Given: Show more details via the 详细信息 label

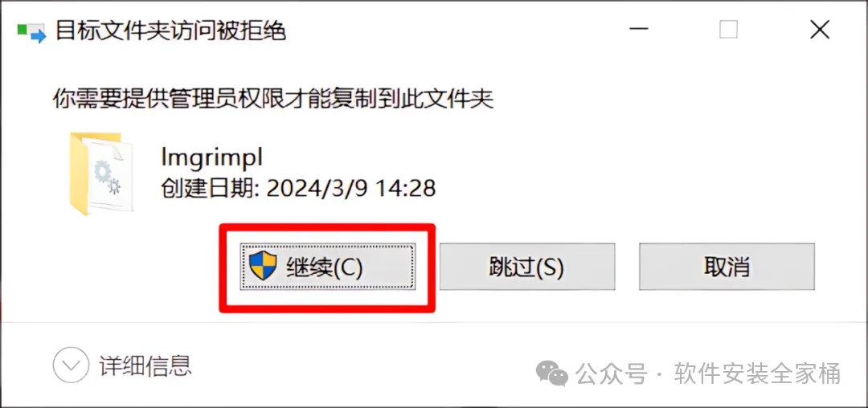Looking at the screenshot, I should coord(145,365).
